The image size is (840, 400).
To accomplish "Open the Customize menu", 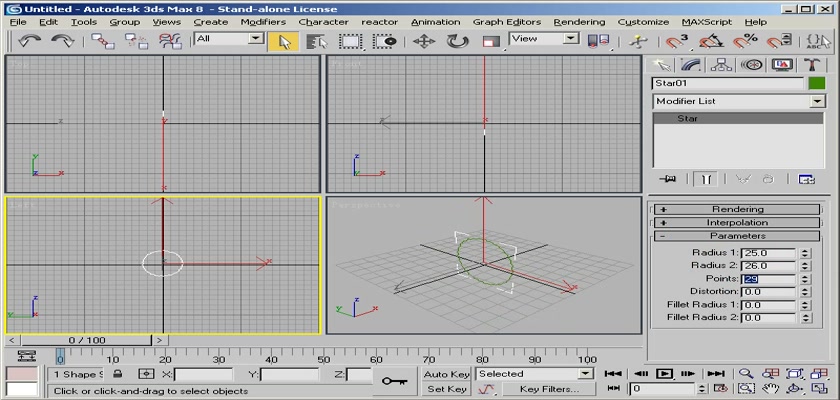I will (643, 22).
